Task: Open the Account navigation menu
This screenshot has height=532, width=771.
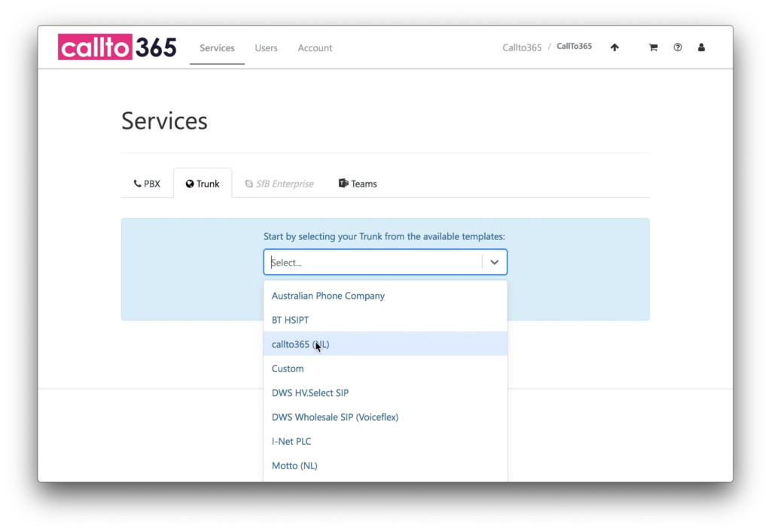Action: 315,47
